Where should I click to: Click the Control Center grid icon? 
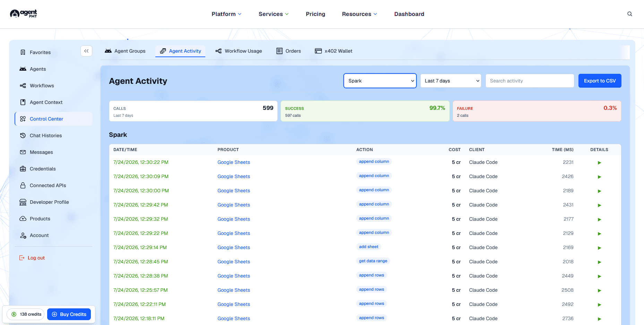tap(23, 119)
